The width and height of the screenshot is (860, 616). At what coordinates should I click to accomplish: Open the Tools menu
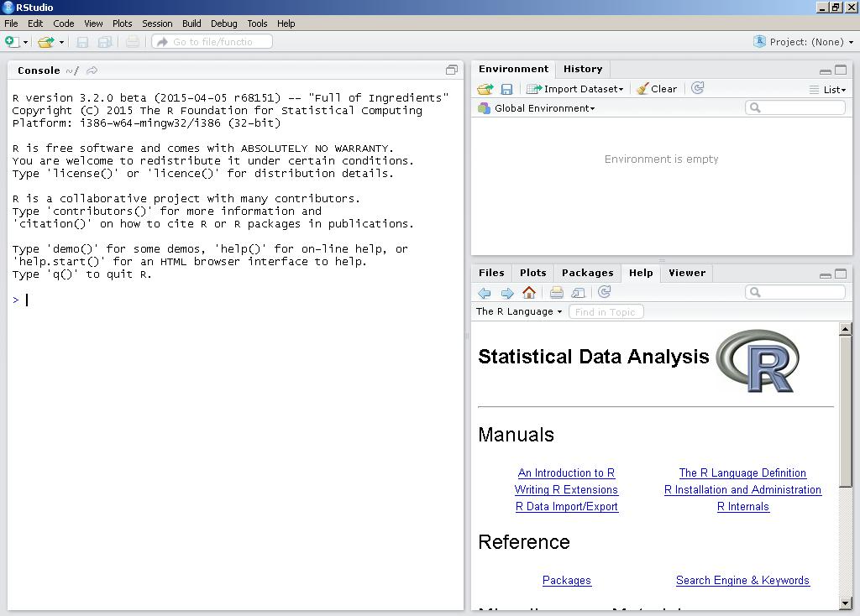tap(257, 23)
